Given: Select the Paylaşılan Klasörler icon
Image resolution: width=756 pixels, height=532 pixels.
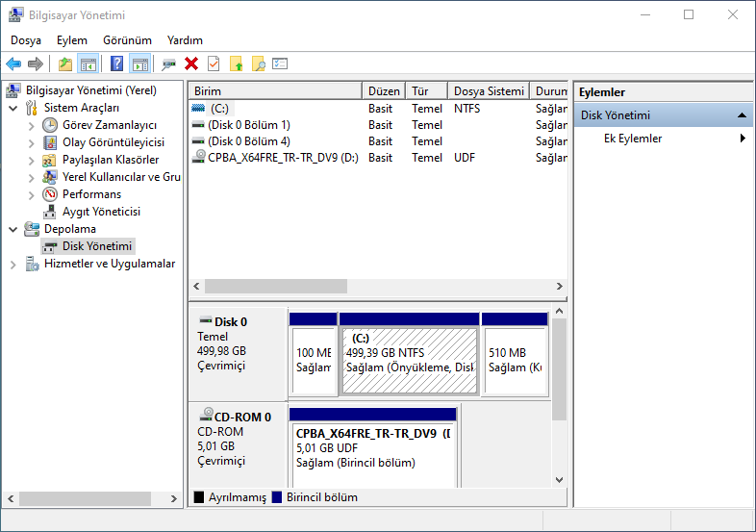Looking at the screenshot, I should [x=49, y=160].
